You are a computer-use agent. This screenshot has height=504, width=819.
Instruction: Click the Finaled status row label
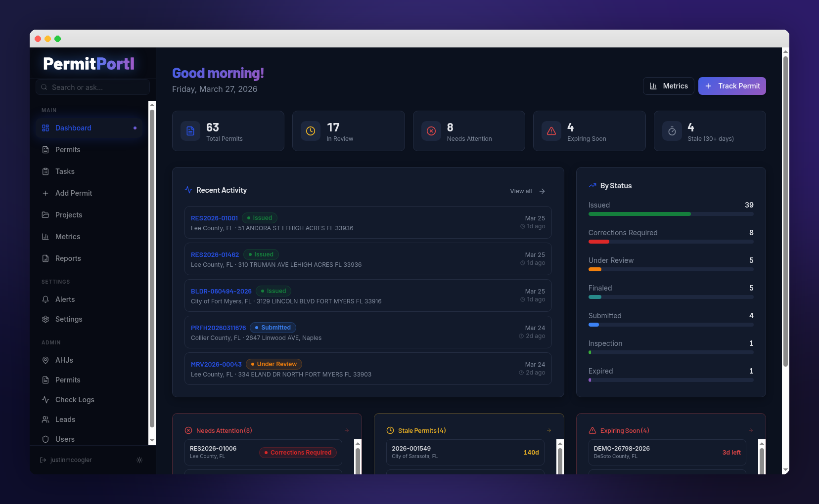pyautogui.click(x=600, y=288)
